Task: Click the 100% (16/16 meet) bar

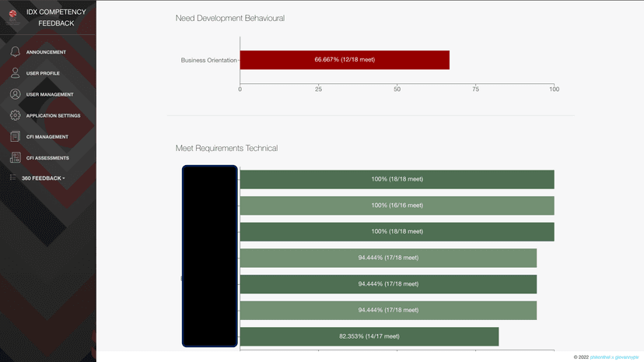Action: pyautogui.click(x=397, y=206)
